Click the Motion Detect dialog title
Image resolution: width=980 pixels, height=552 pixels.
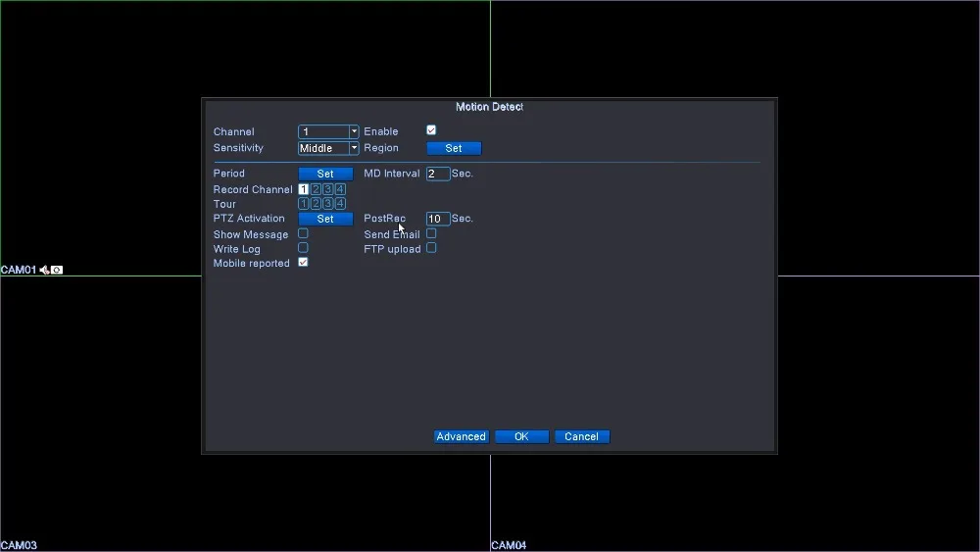(489, 107)
